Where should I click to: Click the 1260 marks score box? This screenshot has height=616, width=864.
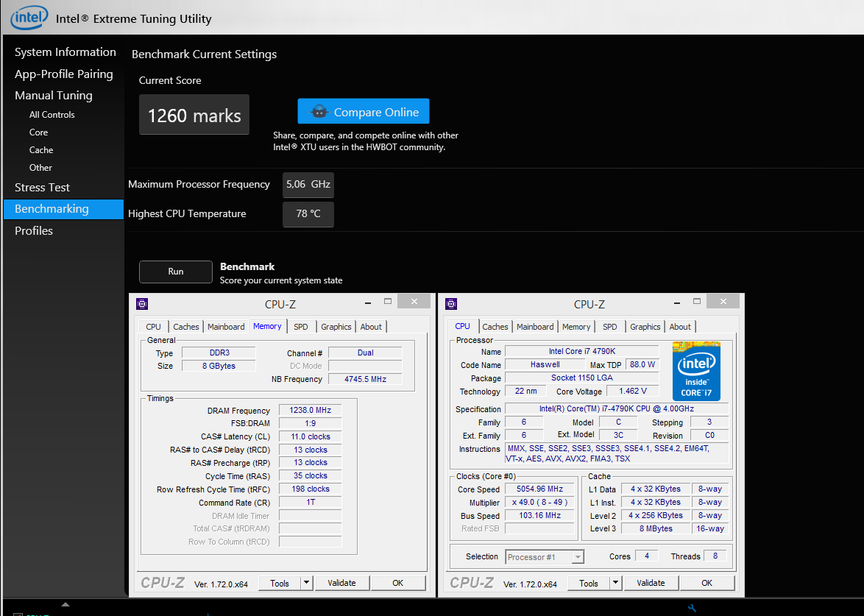pyautogui.click(x=194, y=115)
